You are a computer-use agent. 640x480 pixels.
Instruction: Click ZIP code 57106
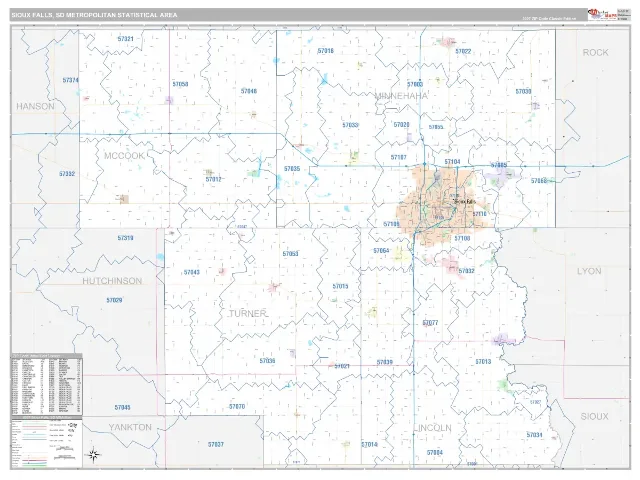point(391,224)
